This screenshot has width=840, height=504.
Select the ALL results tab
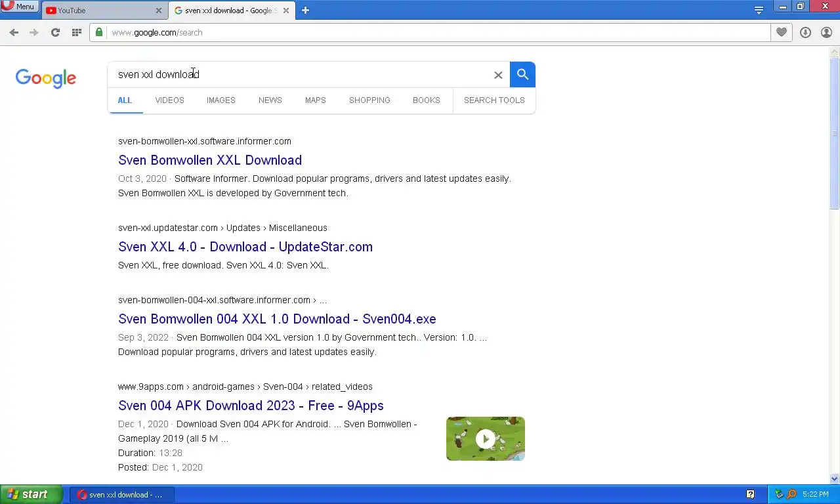click(x=125, y=100)
